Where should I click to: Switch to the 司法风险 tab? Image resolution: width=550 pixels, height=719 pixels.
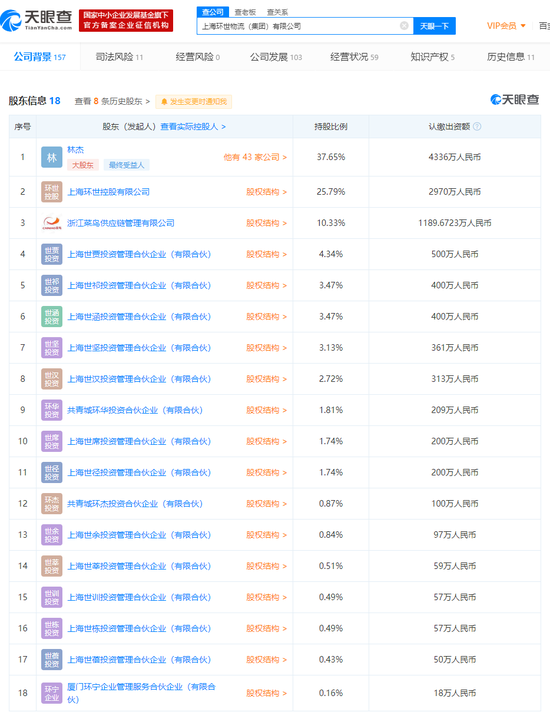pos(119,57)
